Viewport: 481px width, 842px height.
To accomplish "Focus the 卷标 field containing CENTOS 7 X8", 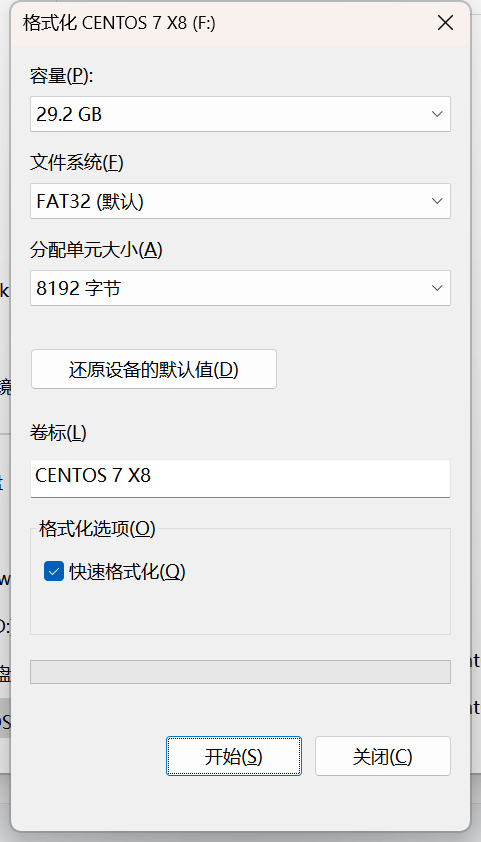I will point(240,478).
